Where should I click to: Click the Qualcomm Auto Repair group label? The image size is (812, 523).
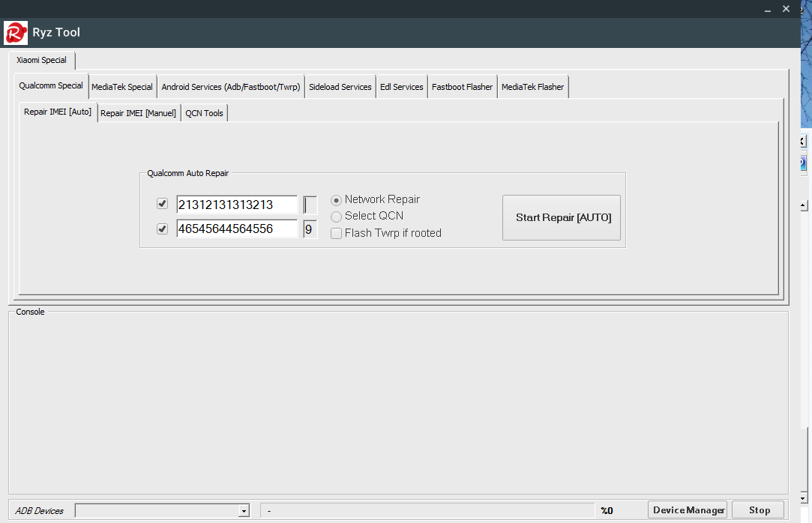tap(187, 173)
